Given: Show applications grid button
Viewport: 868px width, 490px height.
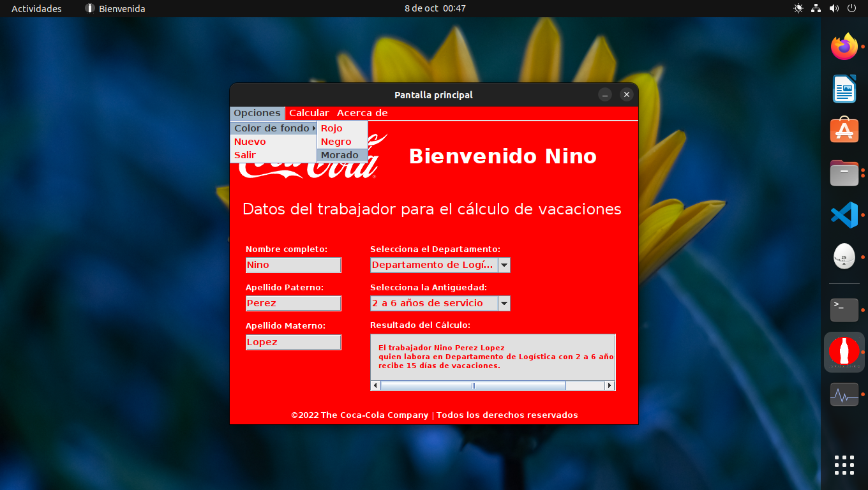Looking at the screenshot, I should pos(844,465).
